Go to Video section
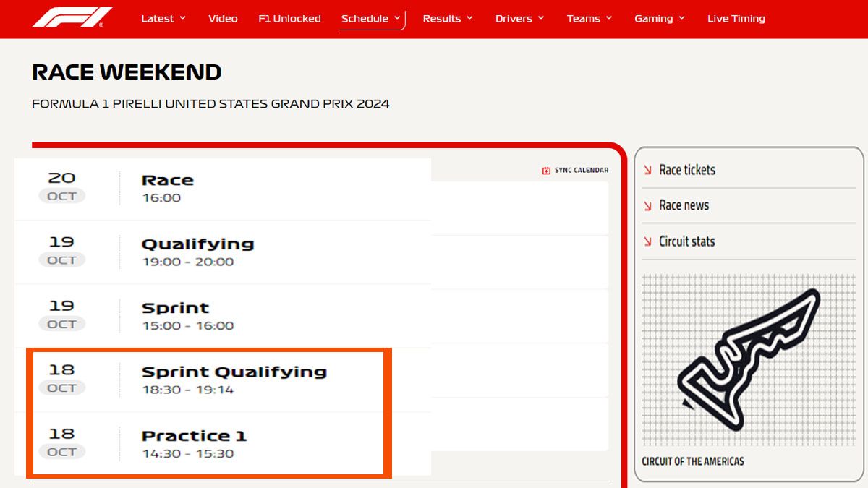Viewport: 868px width, 488px height. [223, 19]
